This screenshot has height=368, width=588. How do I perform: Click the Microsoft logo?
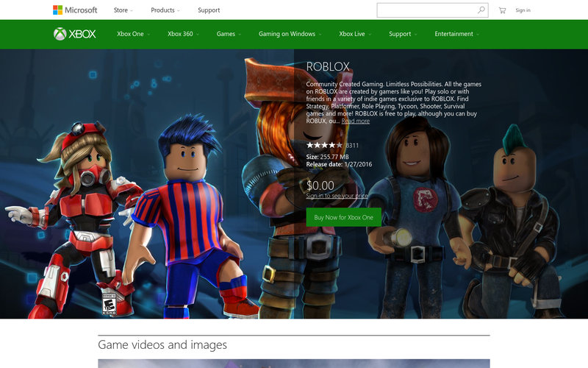[x=75, y=10]
